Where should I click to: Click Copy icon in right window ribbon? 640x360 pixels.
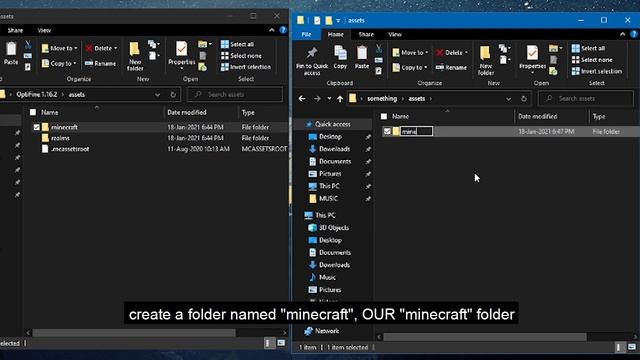(340, 57)
